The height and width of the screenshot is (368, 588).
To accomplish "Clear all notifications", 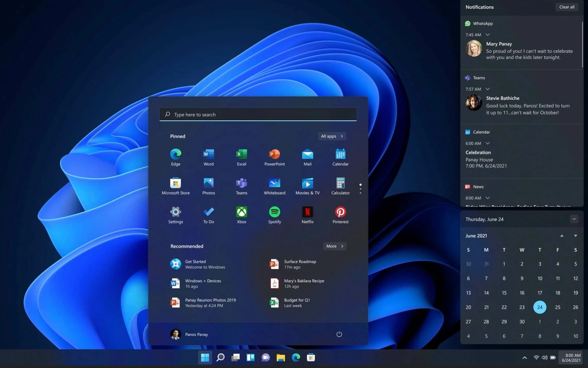I will pos(567,7).
